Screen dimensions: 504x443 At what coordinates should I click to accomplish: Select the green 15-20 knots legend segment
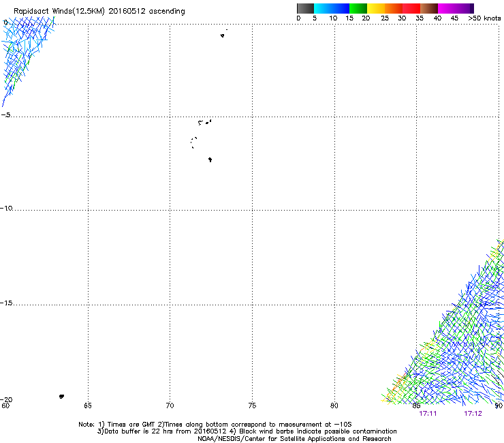(358, 8)
